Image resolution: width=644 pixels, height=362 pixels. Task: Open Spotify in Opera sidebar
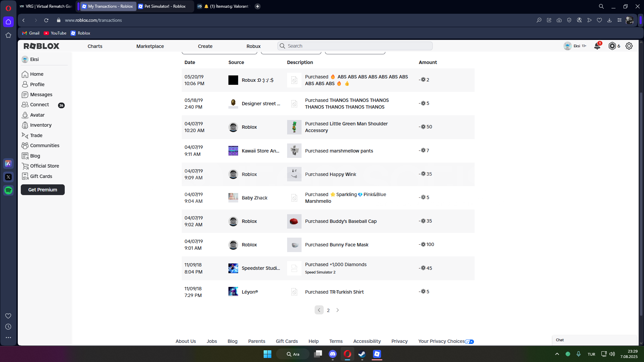tap(8, 190)
